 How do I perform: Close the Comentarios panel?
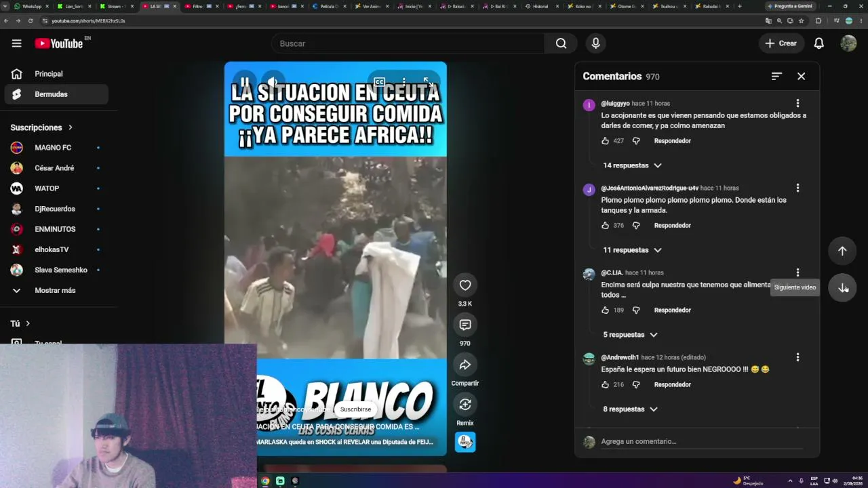pos(801,77)
